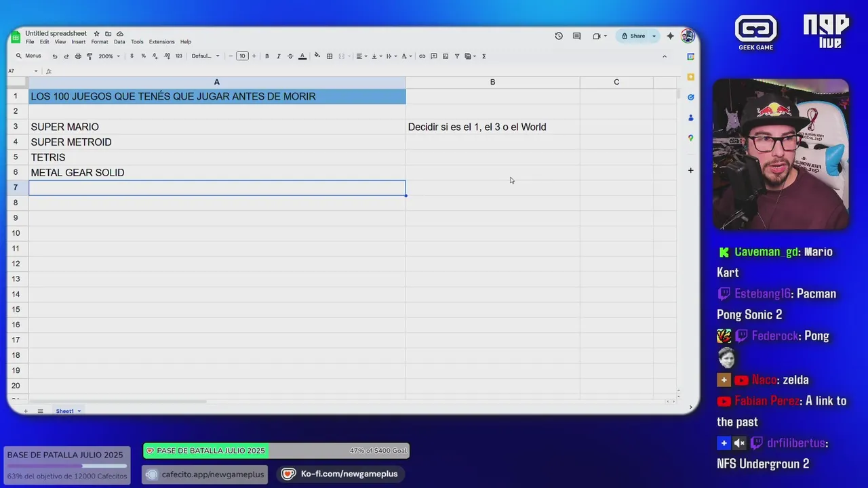This screenshot has width=868, height=488.
Task: Decrease decimal places
Action: [x=155, y=56]
